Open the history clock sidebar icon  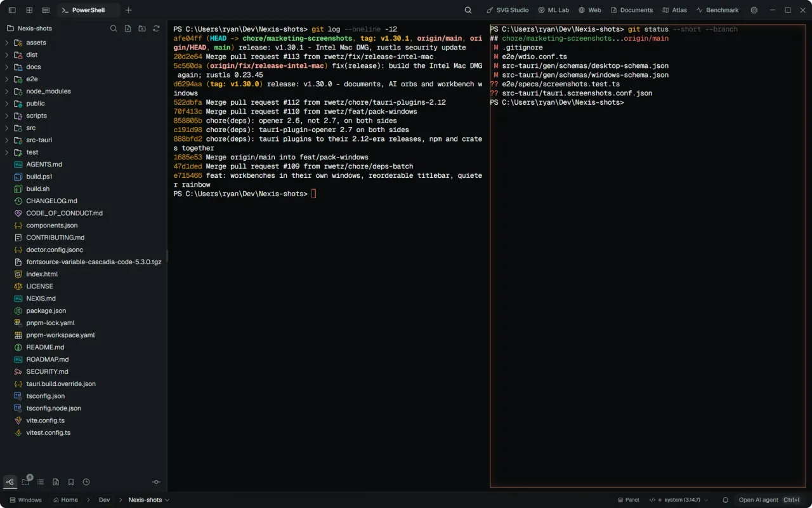86,482
